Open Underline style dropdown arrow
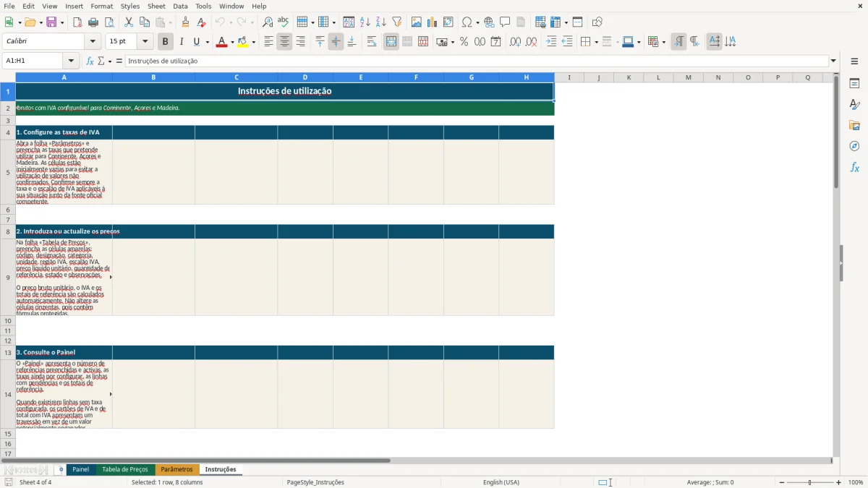Viewport: 868px width, 488px height. 207,42
